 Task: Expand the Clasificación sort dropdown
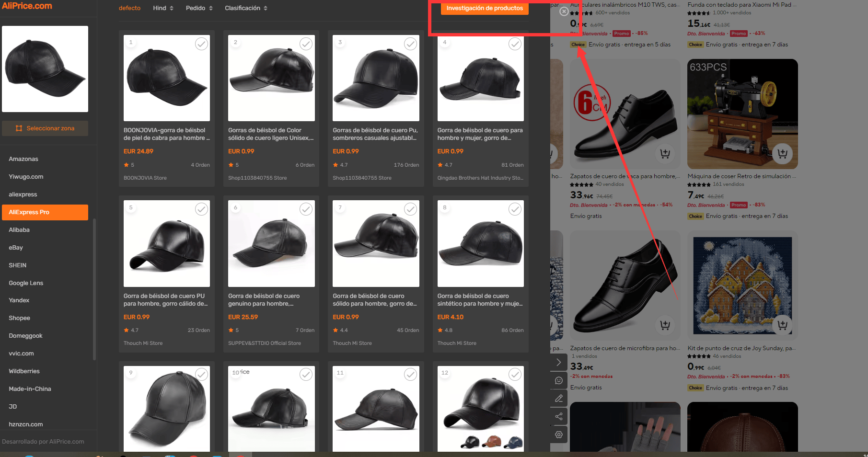pyautogui.click(x=246, y=8)
